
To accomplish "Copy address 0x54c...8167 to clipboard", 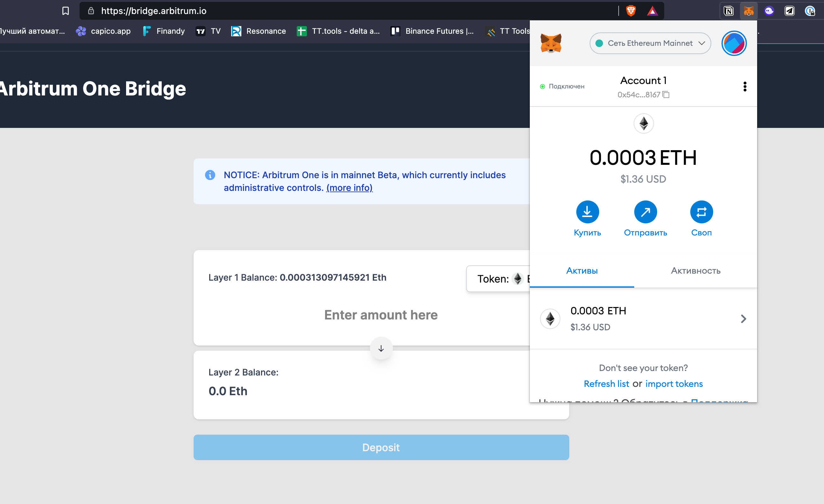I will point(643,94).
